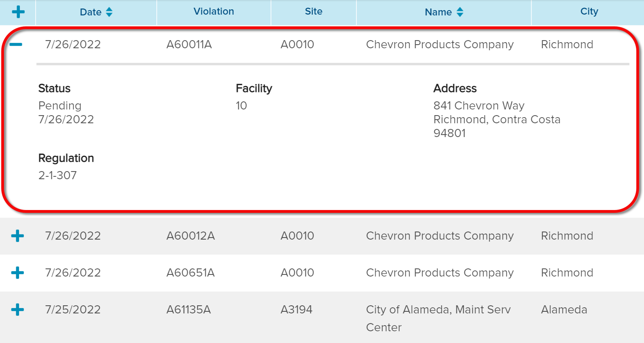Click the Violation column header
Image resolution: width=644 pixels, height=343 pixels.
(x=213, y=12)
